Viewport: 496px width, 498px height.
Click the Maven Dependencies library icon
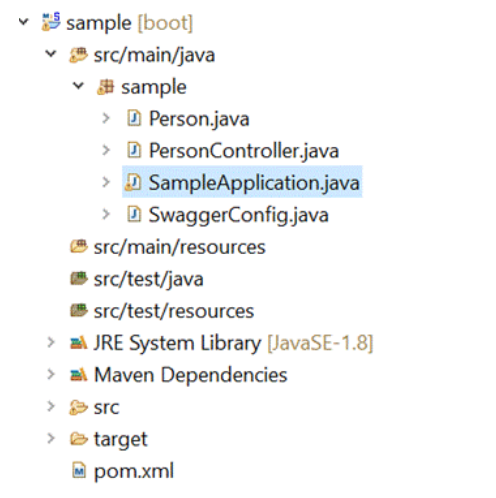pyautogui.click(x=79, y=375)
